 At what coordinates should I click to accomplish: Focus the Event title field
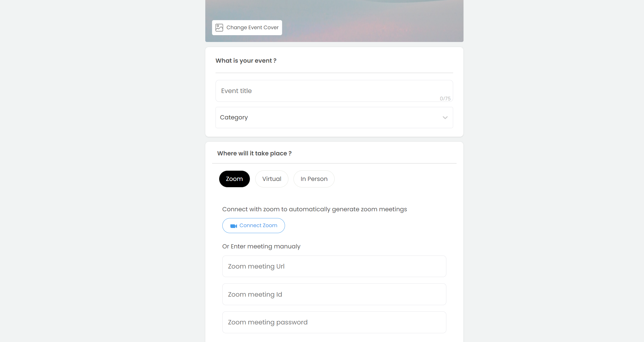tap(326, 91)
